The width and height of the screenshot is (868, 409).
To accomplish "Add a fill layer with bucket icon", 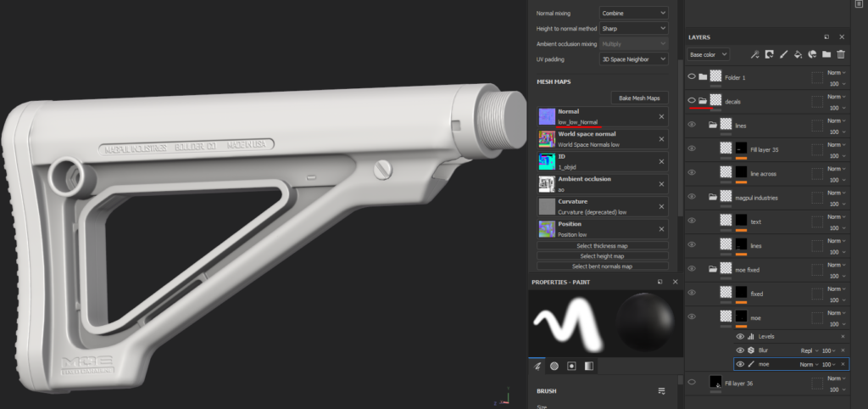I will 798,54.
